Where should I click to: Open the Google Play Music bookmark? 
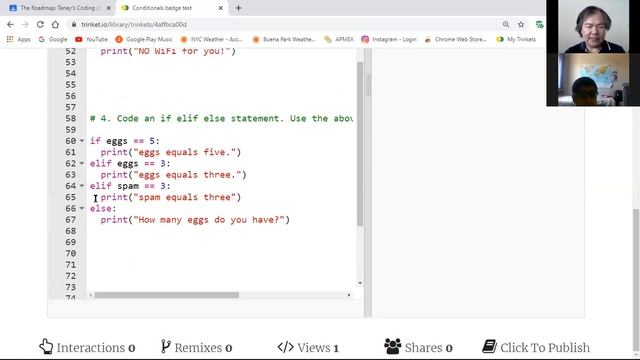coord(144,39)
